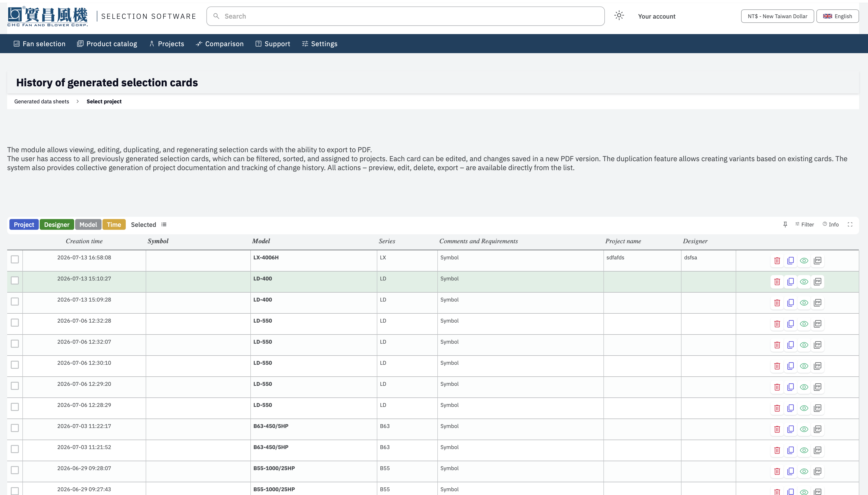
Task: Pin the table toolbar
Action: [785, 224]
